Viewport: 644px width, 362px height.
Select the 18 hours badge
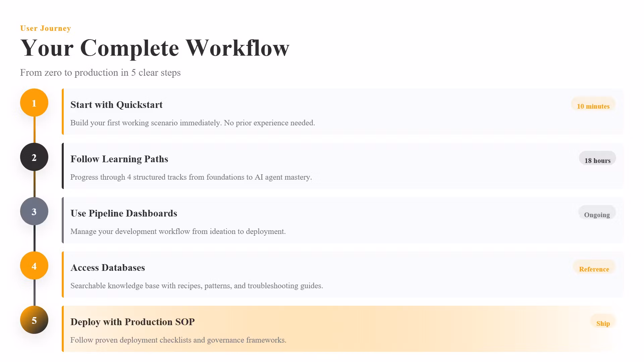point(597,159)
